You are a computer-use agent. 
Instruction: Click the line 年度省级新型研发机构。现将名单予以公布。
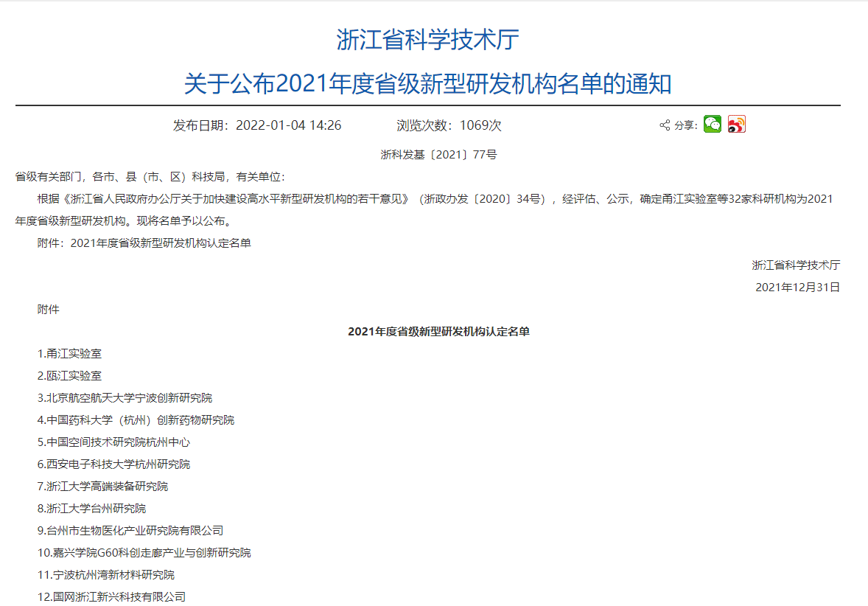click(125, 221)
